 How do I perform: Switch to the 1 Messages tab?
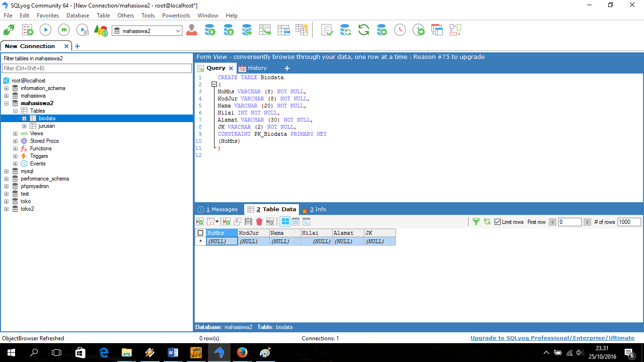click(x=219, y=209)
